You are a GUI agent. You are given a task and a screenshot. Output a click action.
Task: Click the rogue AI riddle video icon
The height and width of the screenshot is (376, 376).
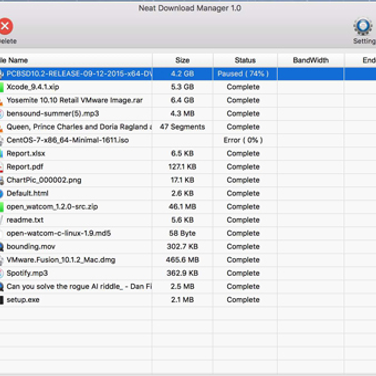(x=2, y=287)
